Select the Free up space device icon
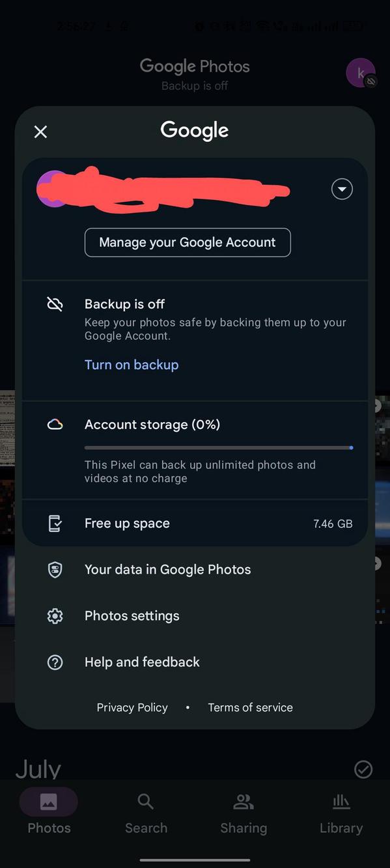 click(55, 523)
